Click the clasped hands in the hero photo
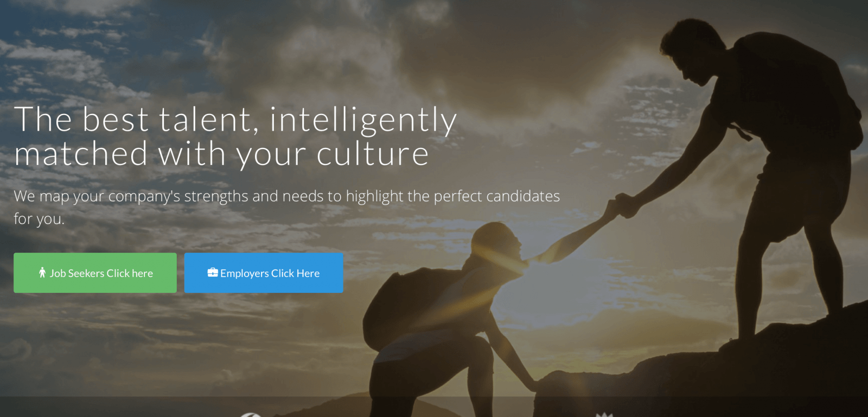 point(621,206)
